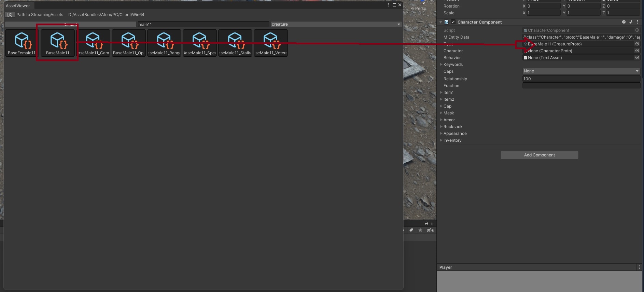This screenshot has width=644, height=292.
Task: Open Character Component preset settings icon
Action: [631, 22]
